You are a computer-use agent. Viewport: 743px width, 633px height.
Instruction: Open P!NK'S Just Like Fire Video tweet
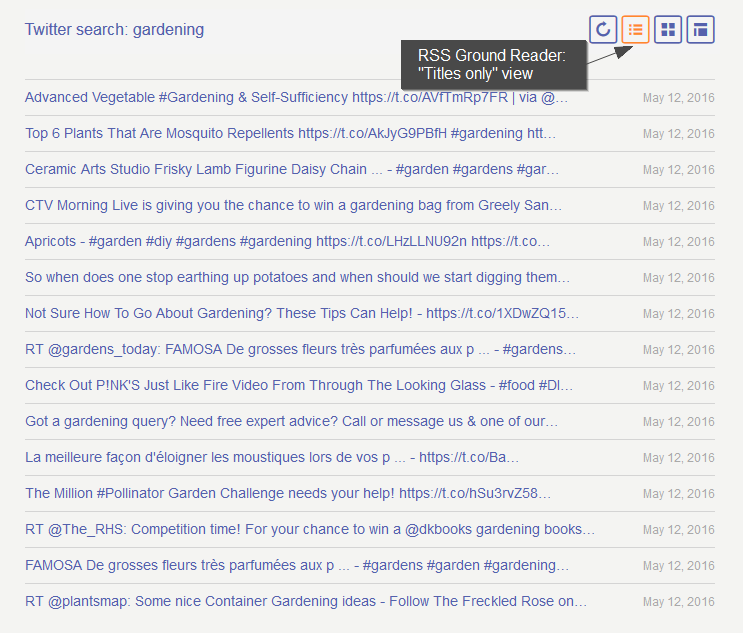(299, 385)
